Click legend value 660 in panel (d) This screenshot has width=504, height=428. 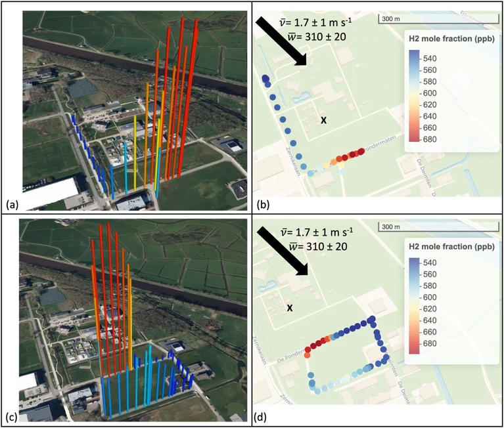tap(430, 332)
